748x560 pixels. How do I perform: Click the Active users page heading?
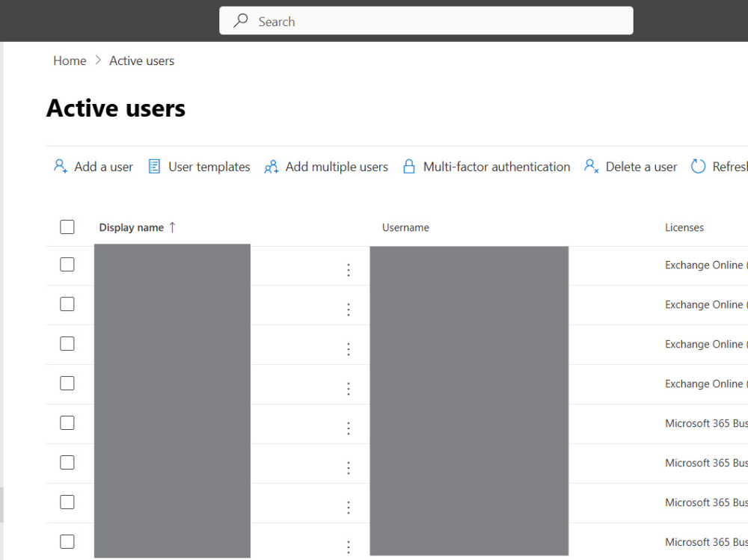point(116,108)
